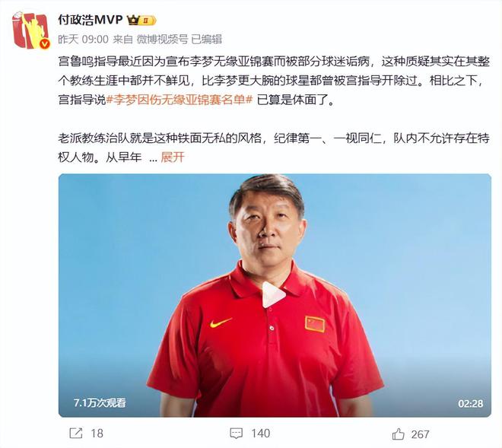
Task: Open the #李梦因伤无缘亚锦赛名单# hashtag
Action: 180,100
